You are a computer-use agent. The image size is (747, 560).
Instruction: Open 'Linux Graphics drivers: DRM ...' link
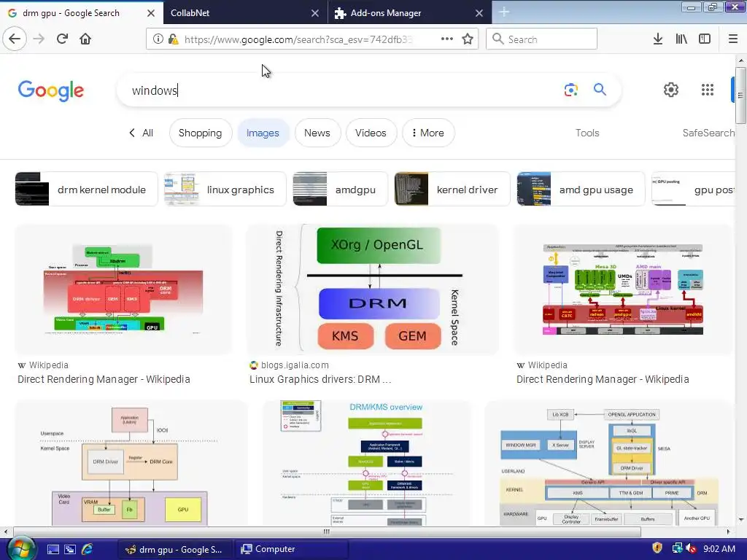320,379
